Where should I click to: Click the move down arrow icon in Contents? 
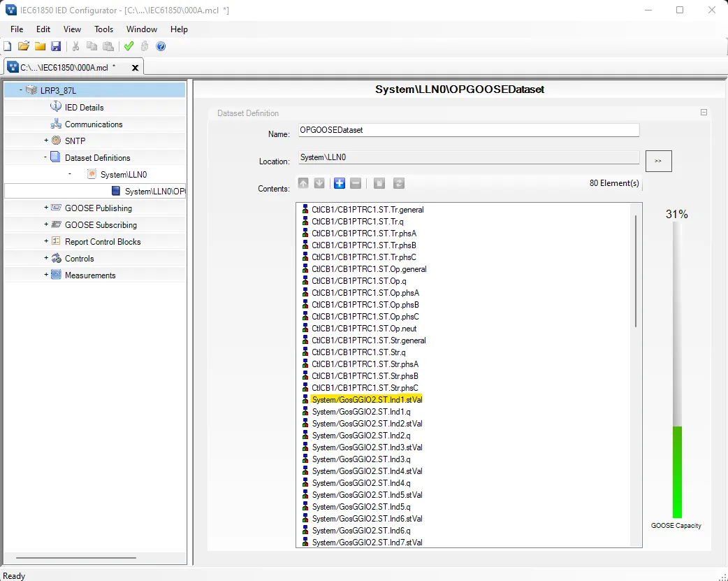(x=319, y=183)
